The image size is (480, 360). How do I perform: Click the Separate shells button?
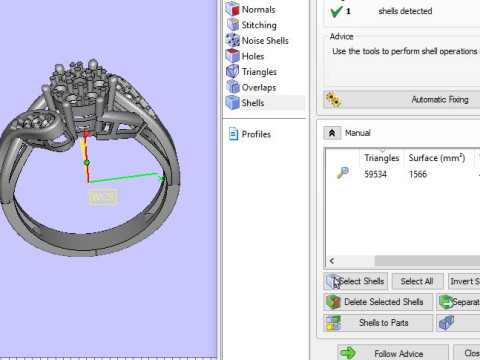(458, 302)
